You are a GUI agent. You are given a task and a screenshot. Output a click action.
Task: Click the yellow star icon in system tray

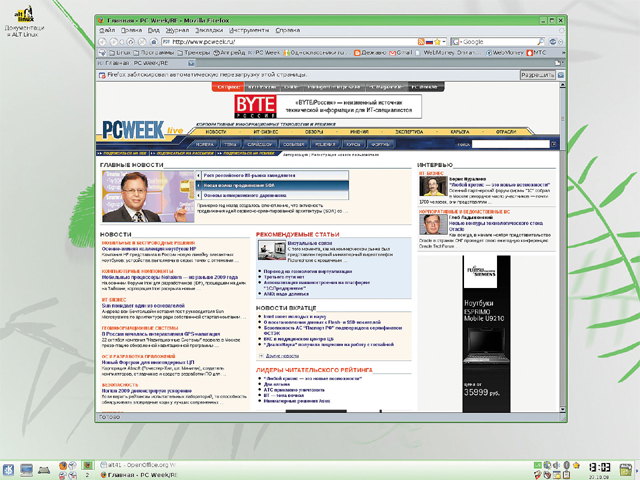576,465
